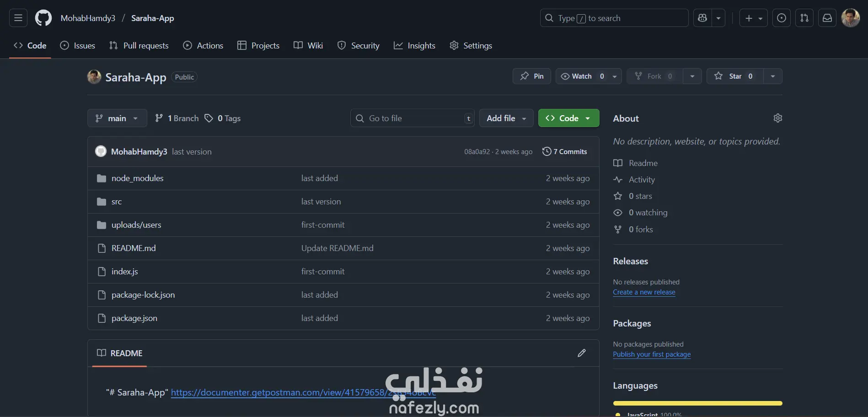This screenshot has width=868, height=417.
Task: Click the Watch button
Action: 582,76
